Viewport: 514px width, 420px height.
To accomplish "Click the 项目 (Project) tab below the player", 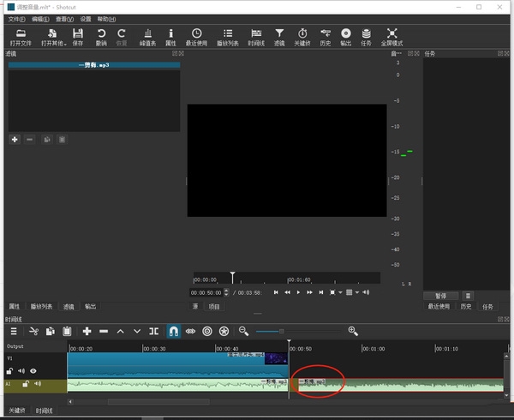I will point(214,306).
